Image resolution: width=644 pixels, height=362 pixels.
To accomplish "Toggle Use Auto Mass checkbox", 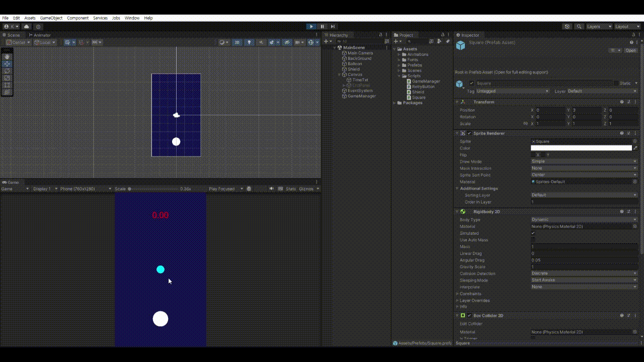I will 533,240.
